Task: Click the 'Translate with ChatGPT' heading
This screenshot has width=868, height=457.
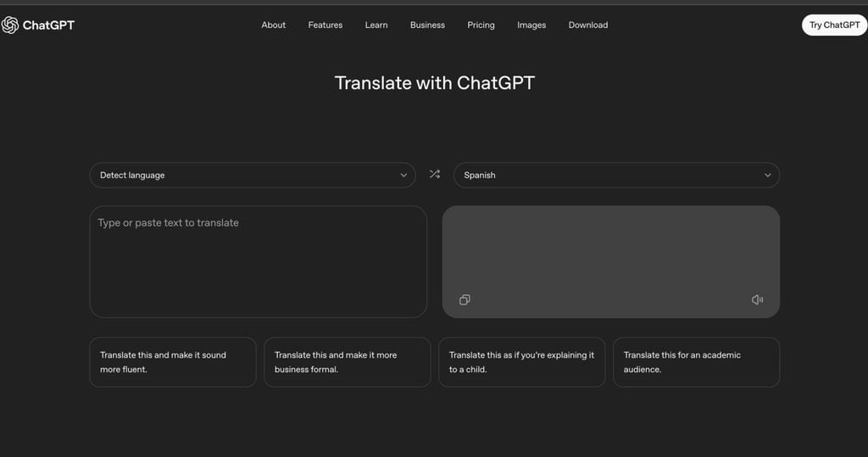Action: 435,83
